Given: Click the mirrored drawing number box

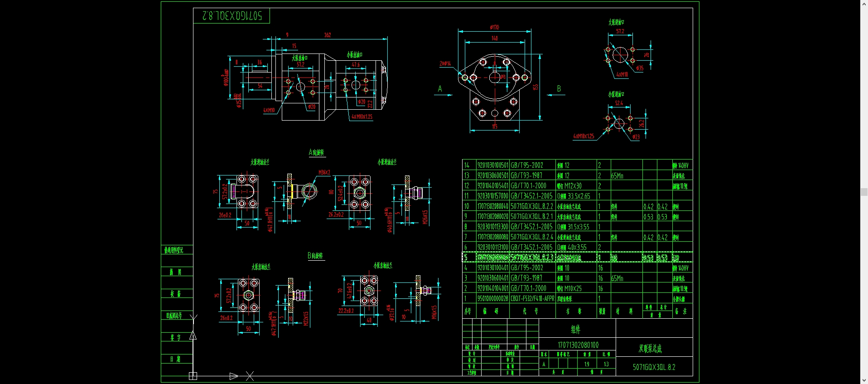Looking at the screenshot, I should click(x=231, y=16).
